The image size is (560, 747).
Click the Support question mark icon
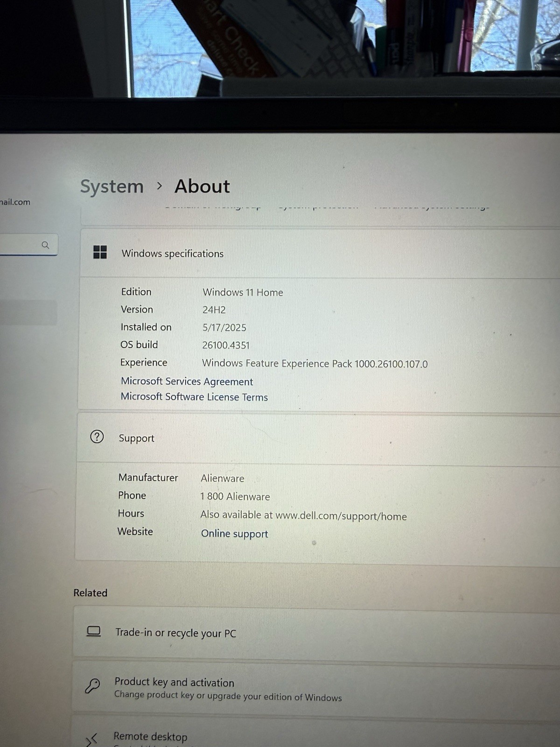coord(97,437)
